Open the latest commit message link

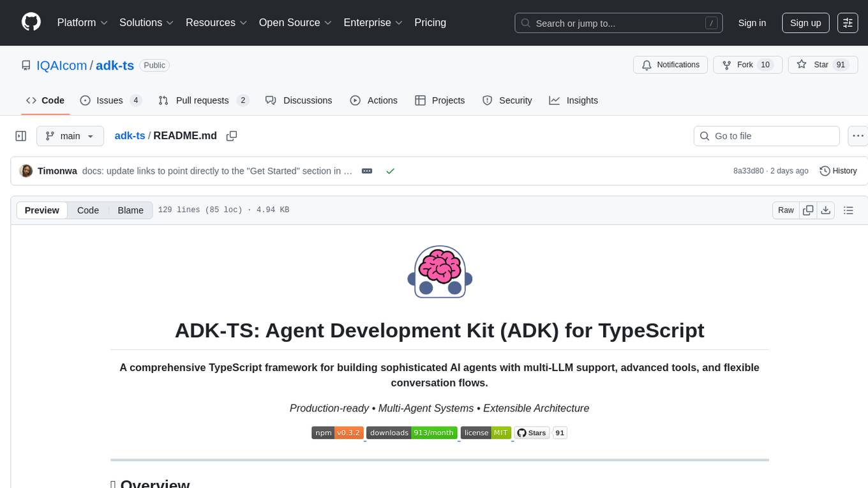(x=217, y=171)
